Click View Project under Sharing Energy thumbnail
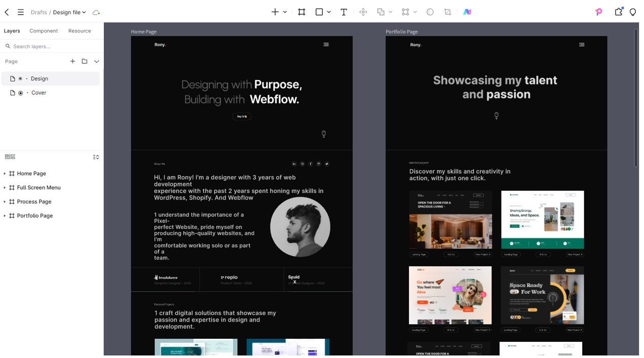 (x=575, y=255)
